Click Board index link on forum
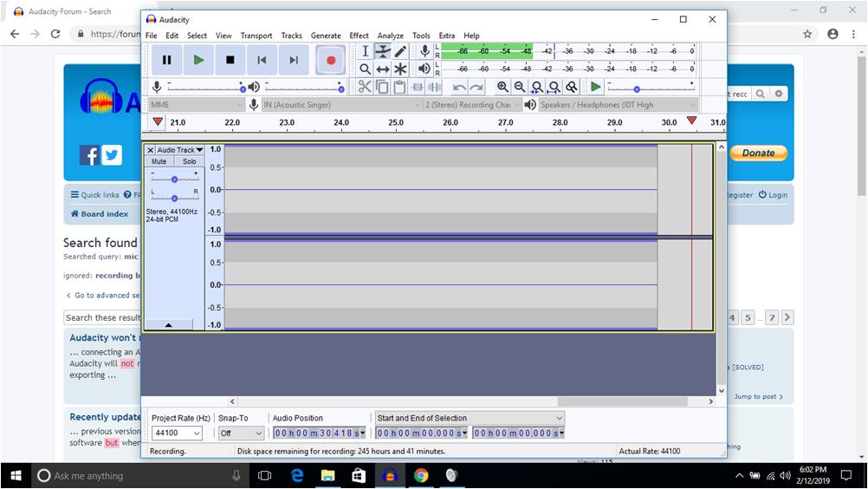The height and width of the screenshot is (489, 868). [99, 214]
